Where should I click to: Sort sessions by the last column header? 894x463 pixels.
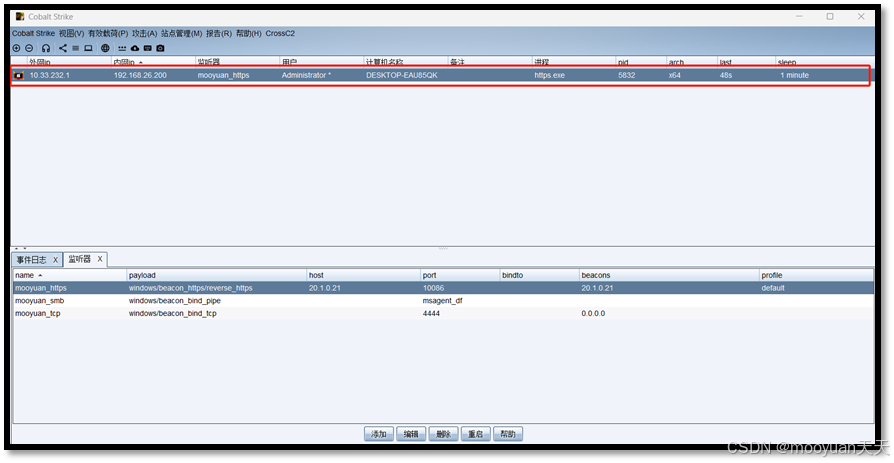[x=746, y=62]
